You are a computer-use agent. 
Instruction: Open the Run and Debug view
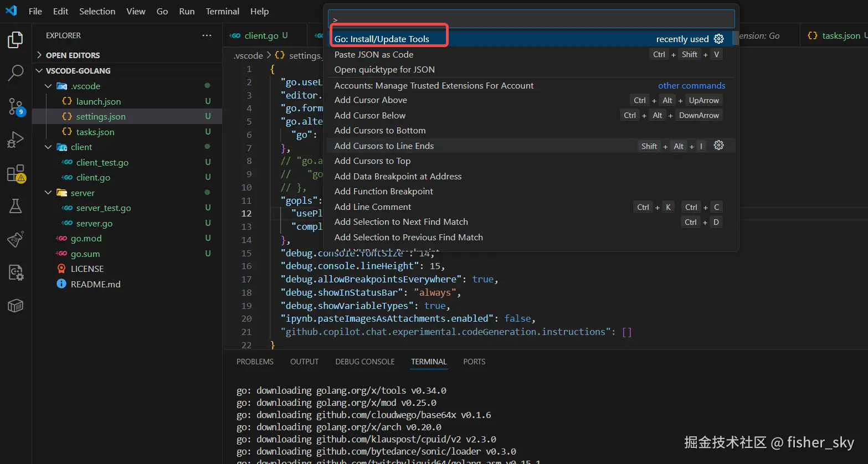click(16, 140)
